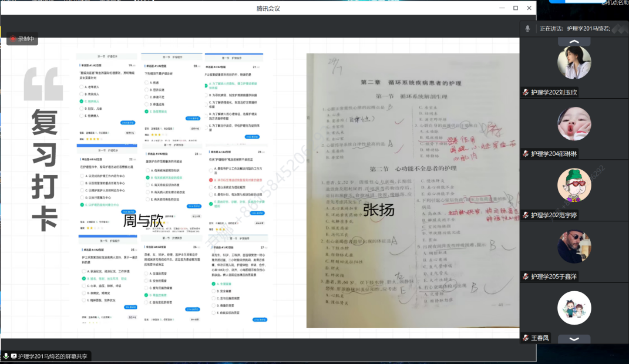This screenshot has width=629, height=364.
Task: Click the microphone icon next to 正在讲话
Action: point(527,28)
